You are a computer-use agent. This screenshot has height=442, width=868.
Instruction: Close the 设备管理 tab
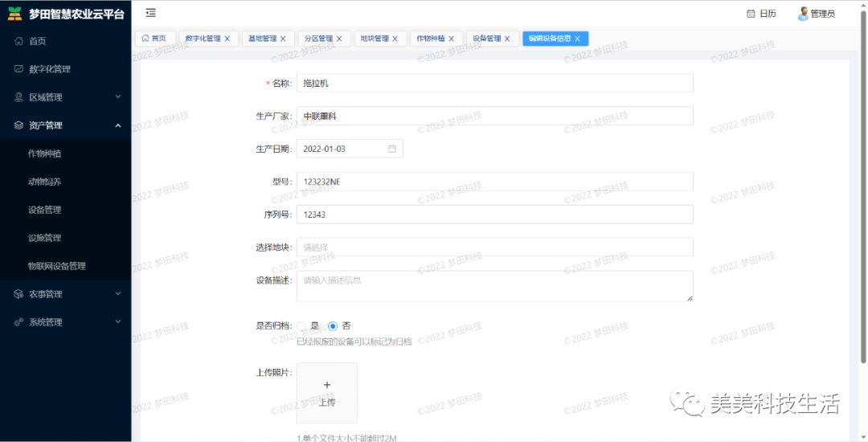507,39
